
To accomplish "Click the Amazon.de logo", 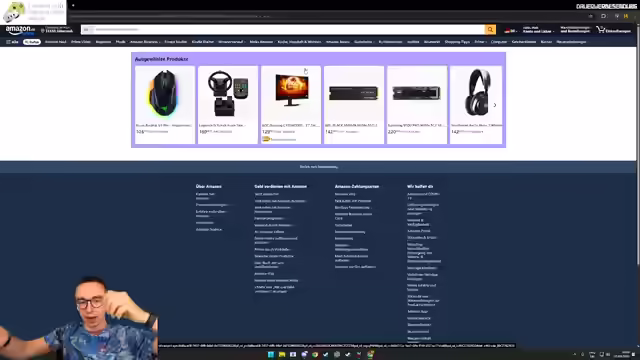I will click(20, 30).
